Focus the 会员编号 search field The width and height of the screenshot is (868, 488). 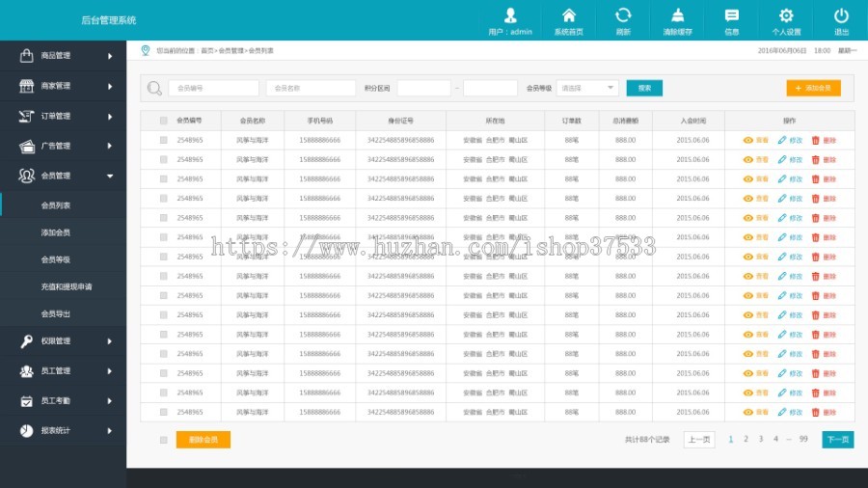pyautogui.click(x=214, y=88)
